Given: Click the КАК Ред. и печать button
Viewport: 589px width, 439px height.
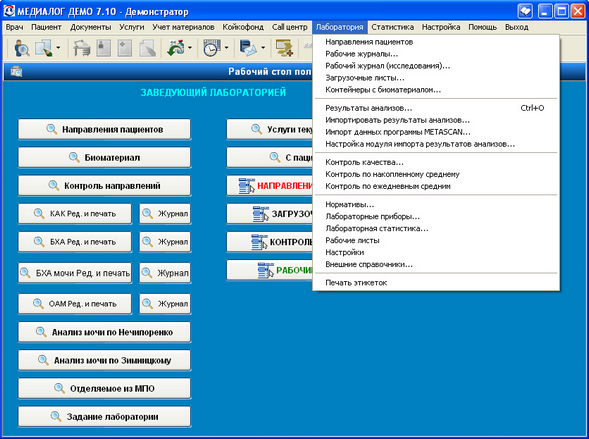Looking at the screenshot, I should 75,214.
